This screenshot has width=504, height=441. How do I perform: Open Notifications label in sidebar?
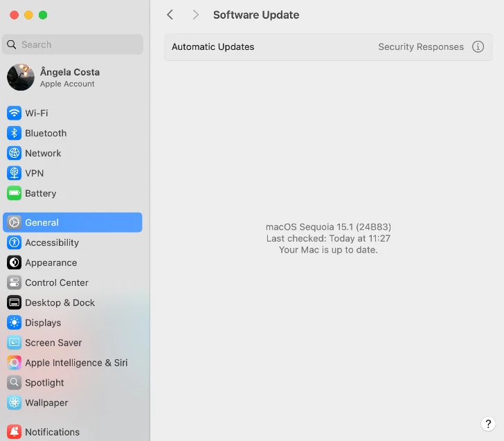pos(53,432)
